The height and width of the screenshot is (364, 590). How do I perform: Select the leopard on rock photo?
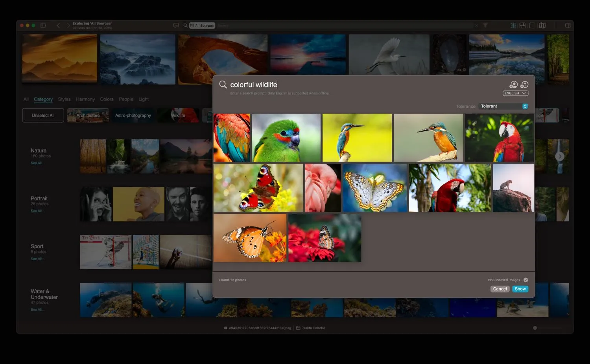click(x=514, y=188)
